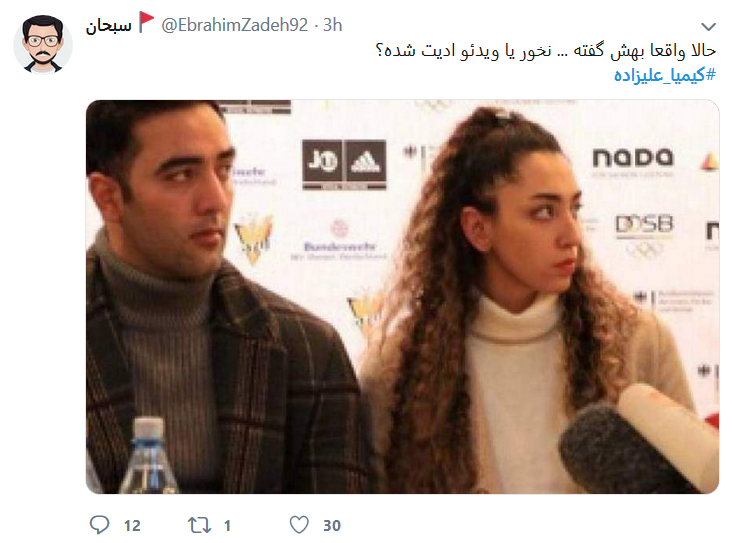The image size is (732, 543).
Task: Open the cartoon profile avatar with glasses
Action: (43, 44)
